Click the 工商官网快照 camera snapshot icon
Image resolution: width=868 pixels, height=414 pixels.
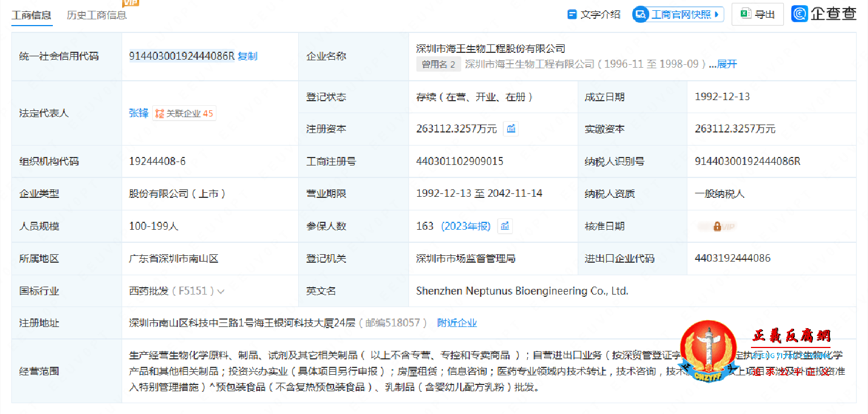coord(639,14)
